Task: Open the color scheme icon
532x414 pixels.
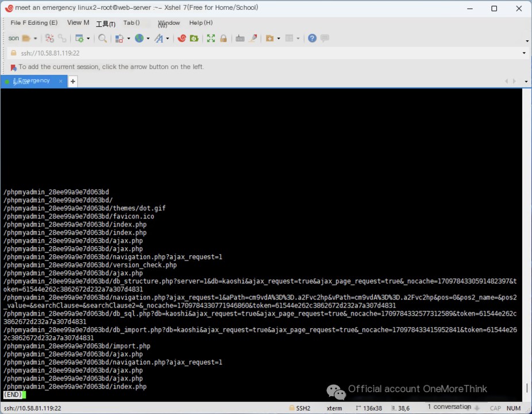Action: click(x=119, y=39)
